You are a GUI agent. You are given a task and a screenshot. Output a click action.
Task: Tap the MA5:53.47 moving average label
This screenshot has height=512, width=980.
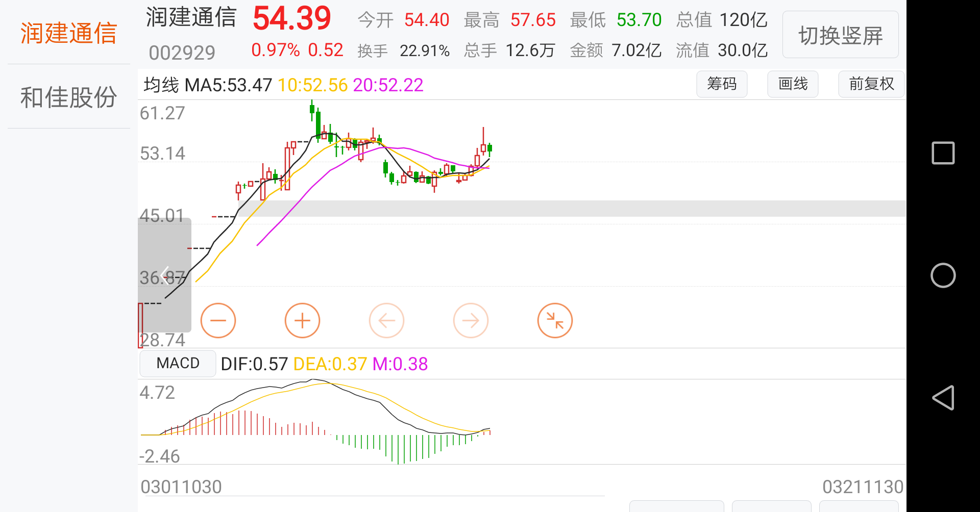(x=228, y=85)
